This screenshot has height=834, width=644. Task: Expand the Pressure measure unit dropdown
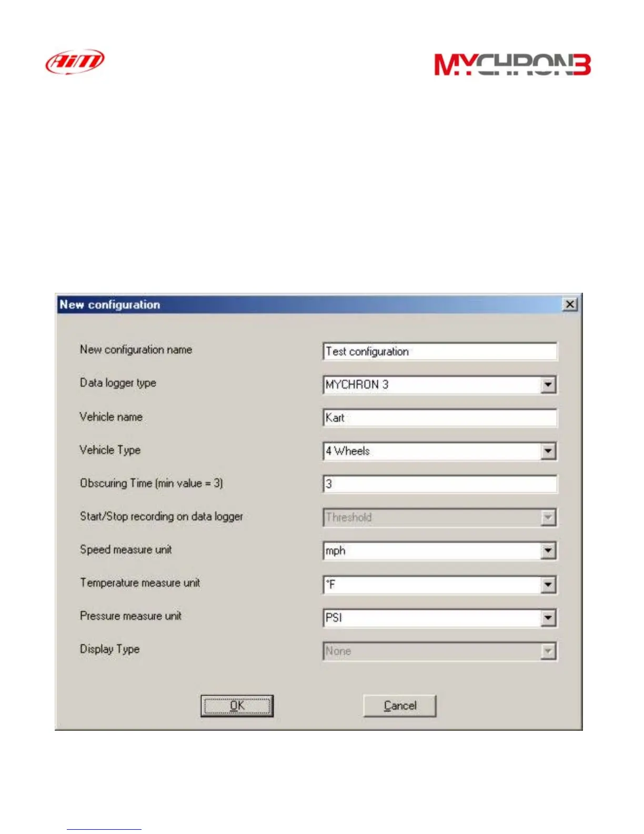pos(548,618)
